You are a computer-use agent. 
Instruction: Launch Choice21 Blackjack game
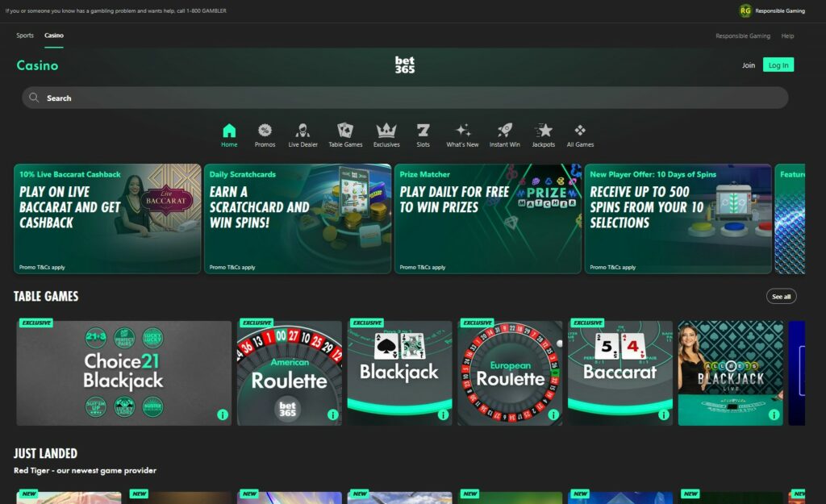(x=123, y=373)
